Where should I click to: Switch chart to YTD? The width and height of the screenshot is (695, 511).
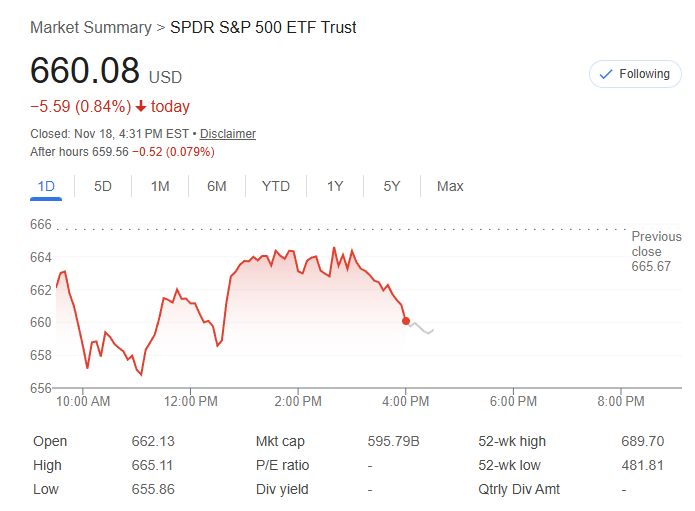tap(276, 186)
